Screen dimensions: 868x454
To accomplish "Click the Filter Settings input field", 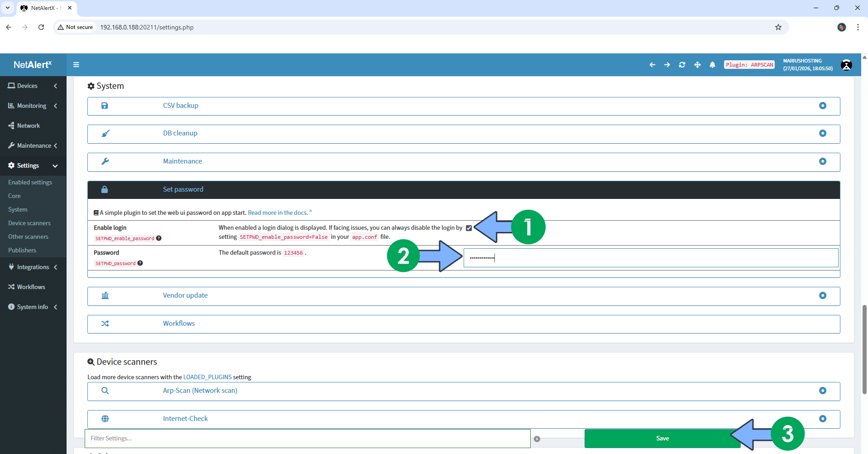I will (x=307, y=438).
